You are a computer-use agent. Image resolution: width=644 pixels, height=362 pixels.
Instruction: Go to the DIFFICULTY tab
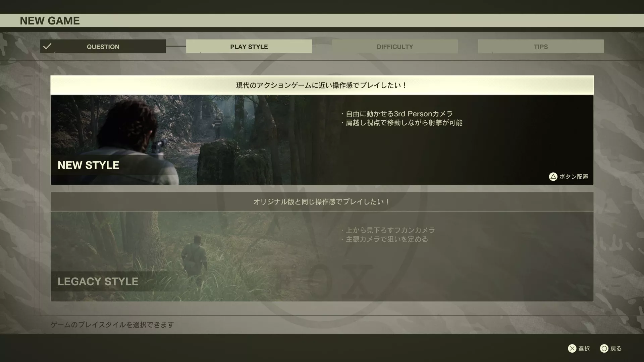pos(395,47)
